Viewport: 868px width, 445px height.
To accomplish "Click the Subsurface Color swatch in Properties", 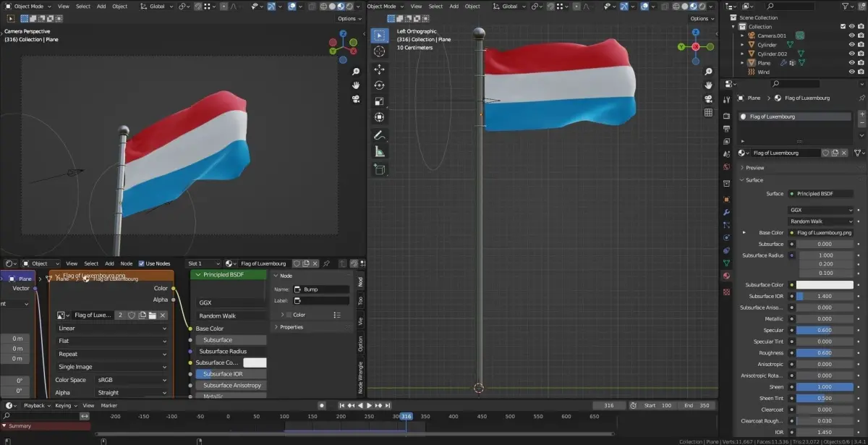I will [825, 285].
